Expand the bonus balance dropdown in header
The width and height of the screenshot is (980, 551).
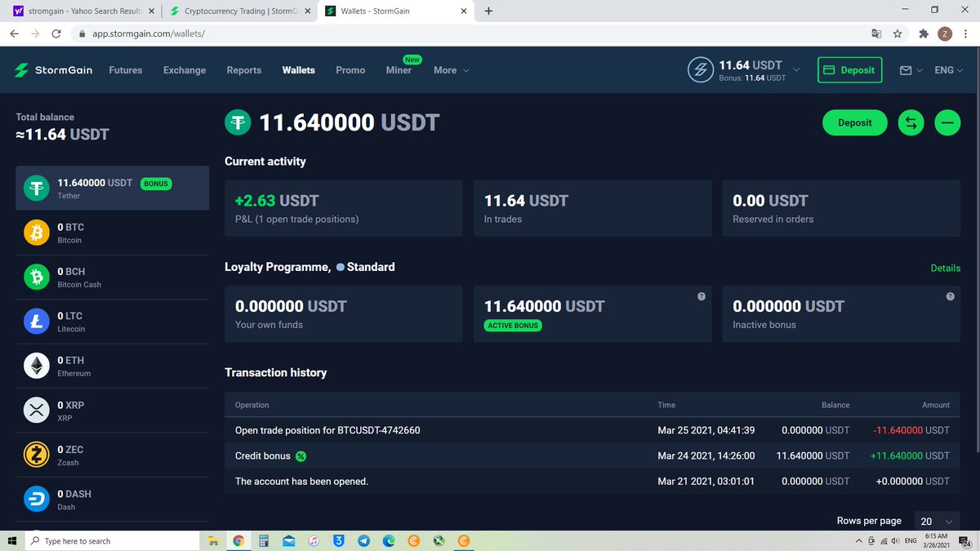(796, 70)
